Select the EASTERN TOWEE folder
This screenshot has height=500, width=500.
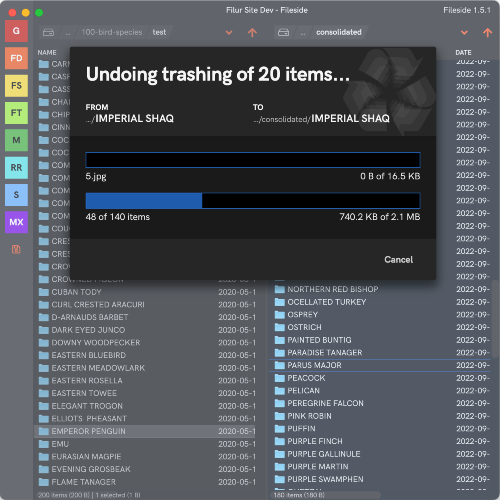point(146,393)
